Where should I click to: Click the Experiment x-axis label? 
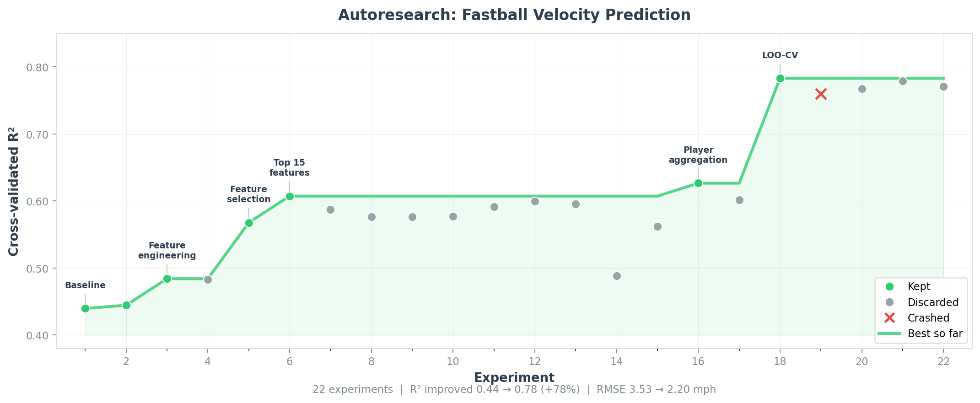(x=514, y=377)
